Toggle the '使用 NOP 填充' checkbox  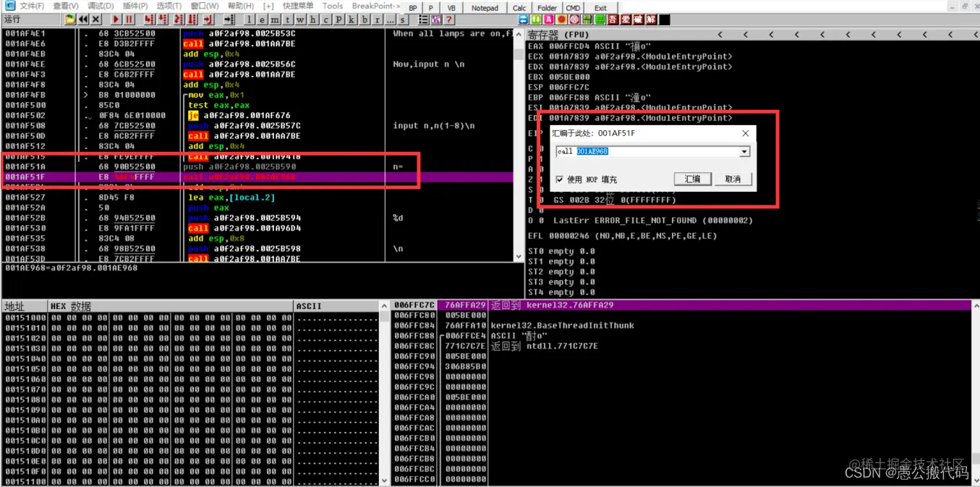(560, 179)
